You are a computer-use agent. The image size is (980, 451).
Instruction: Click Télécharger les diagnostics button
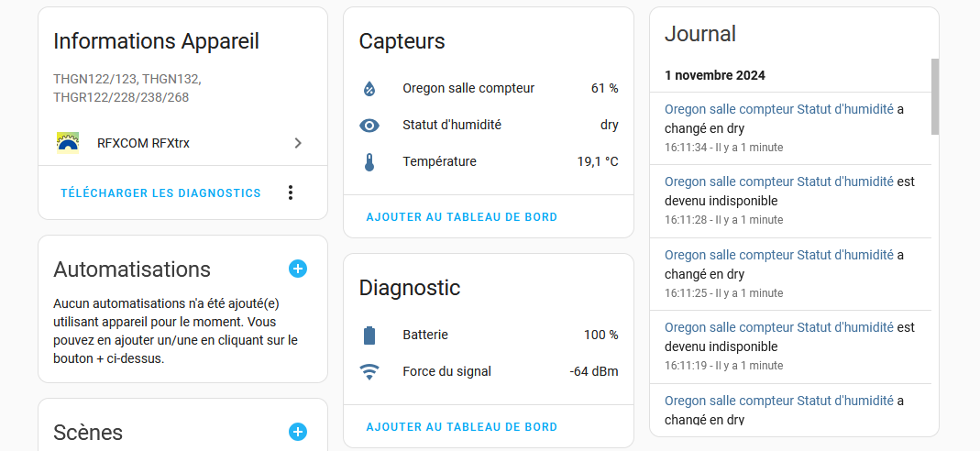pos(160,193)
